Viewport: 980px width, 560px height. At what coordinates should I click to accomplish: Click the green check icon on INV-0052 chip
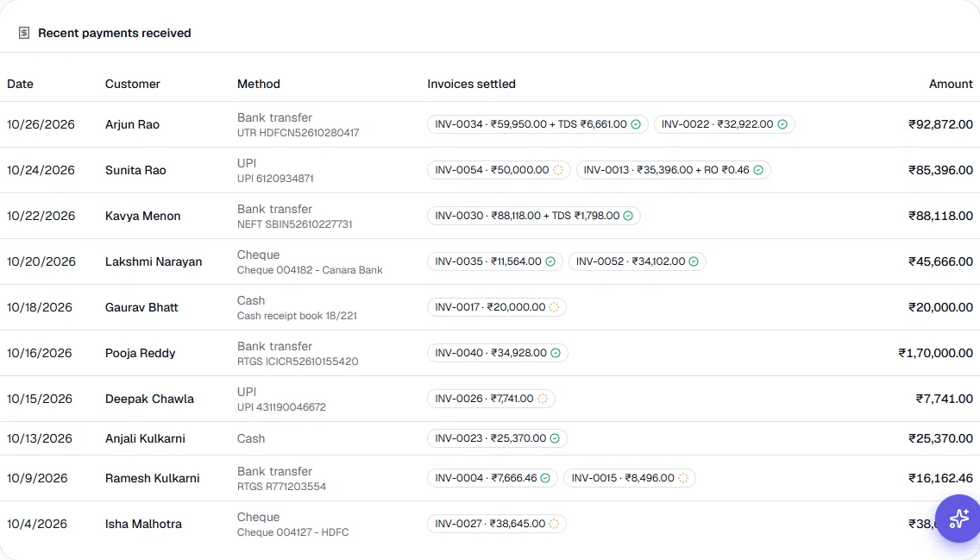click(694, 261)
